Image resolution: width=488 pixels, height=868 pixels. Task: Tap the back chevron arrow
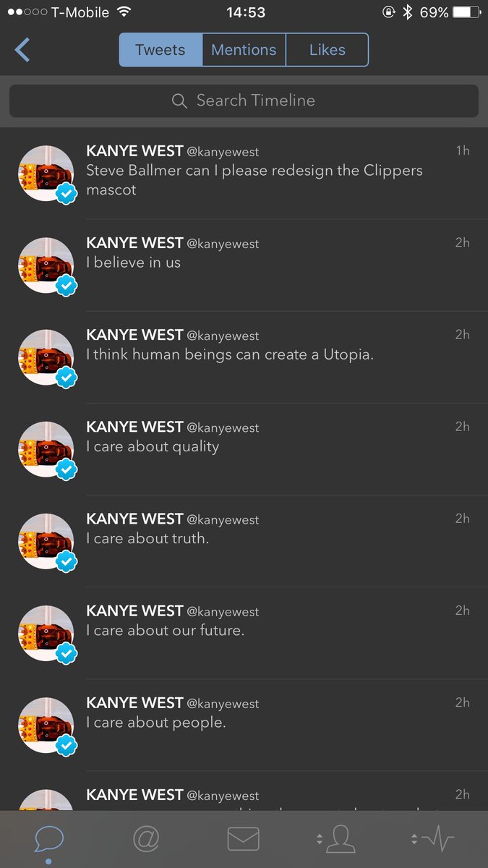pyautogui.click(x=22, y=51)
